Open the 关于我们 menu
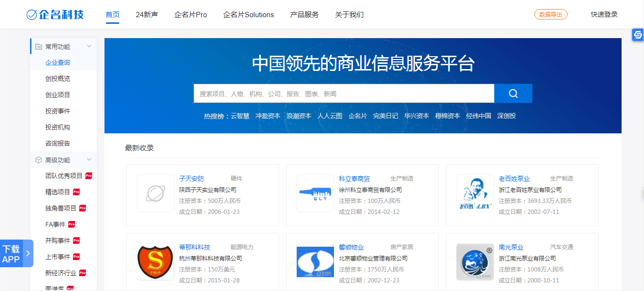This screenshot has height=291, width=644. pos(349,15)
